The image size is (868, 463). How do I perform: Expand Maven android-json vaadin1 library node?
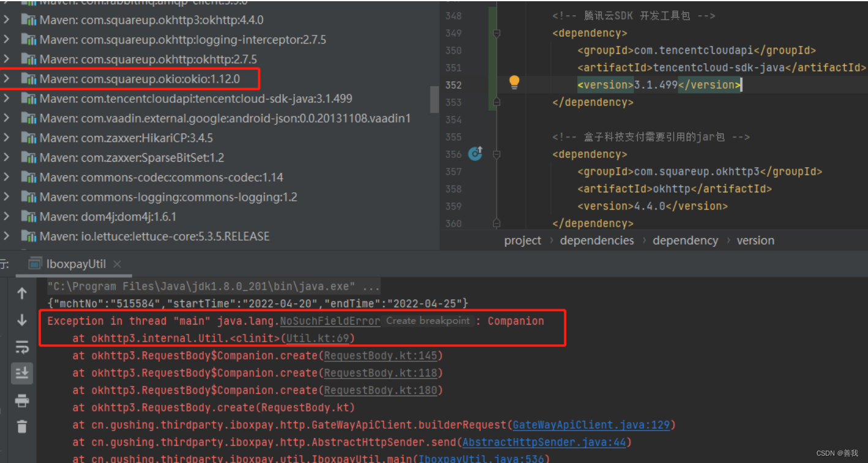click(6, 118)
